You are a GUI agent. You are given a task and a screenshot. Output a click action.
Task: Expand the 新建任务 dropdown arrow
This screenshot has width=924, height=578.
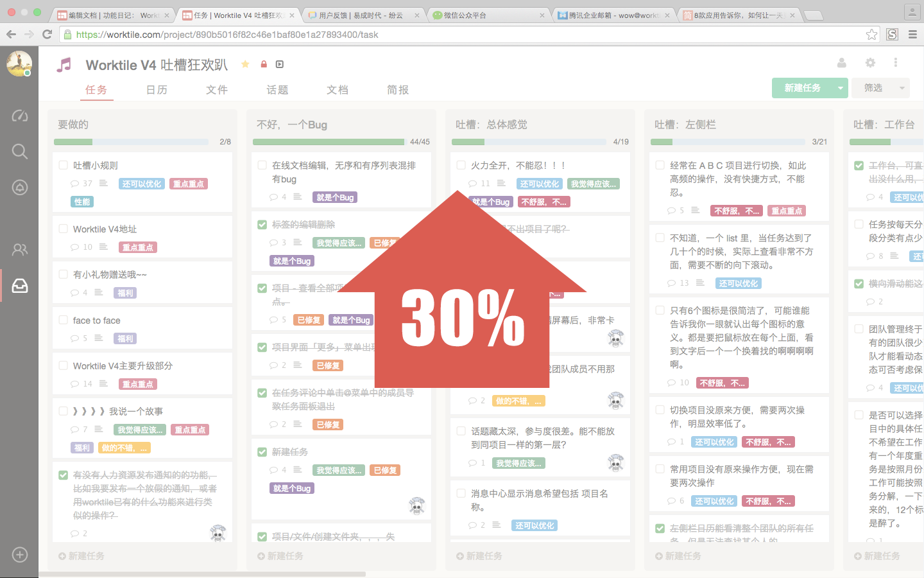coord(841,88)
